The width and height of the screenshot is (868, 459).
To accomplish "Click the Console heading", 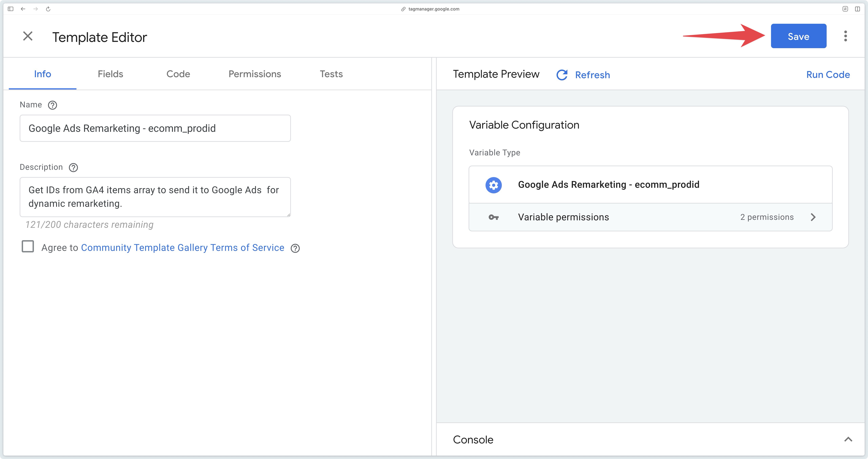I will click(x=473, y=440).
